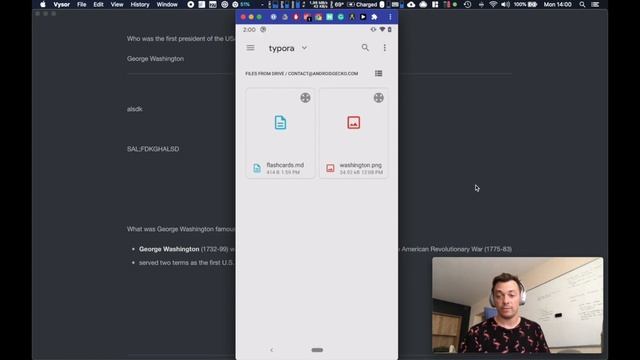This screenshot has height=360, width=640.
Task: Click the Vysor info circle icon
Action: [273, 17]
